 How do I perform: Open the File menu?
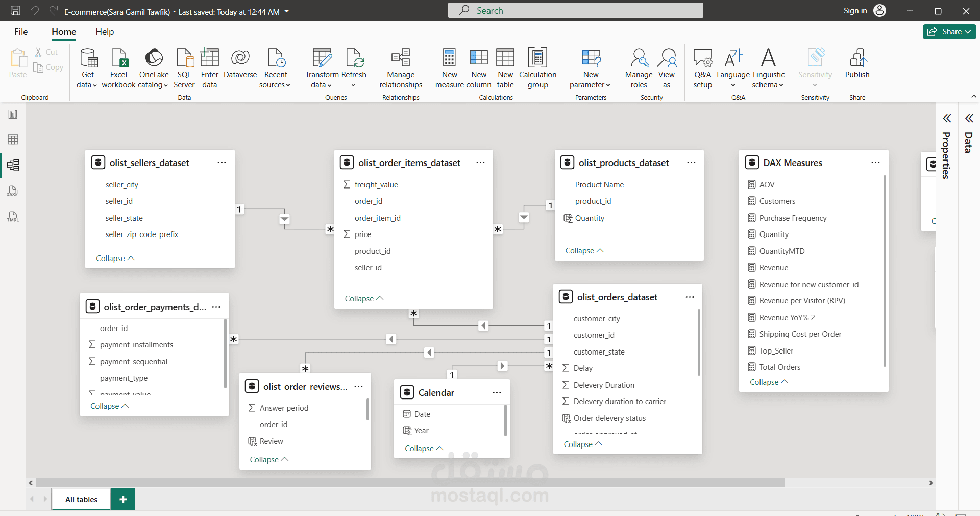click(x=21, y=32)
